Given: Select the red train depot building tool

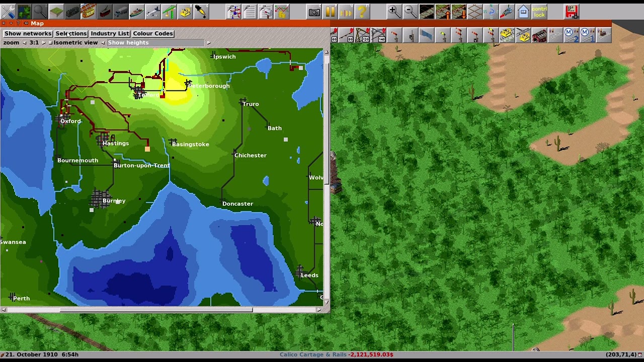Looking at the screenshot, I should [539, 35].
